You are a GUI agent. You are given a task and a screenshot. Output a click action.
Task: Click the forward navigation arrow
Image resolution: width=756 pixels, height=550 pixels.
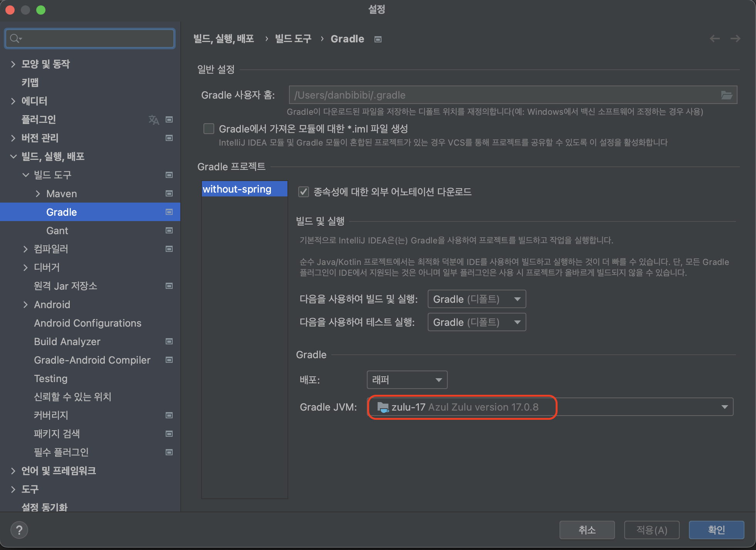coord(735,39)
